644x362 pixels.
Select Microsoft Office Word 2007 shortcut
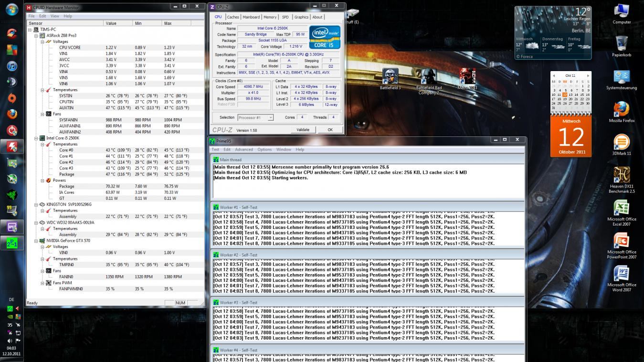pos(622,279)
